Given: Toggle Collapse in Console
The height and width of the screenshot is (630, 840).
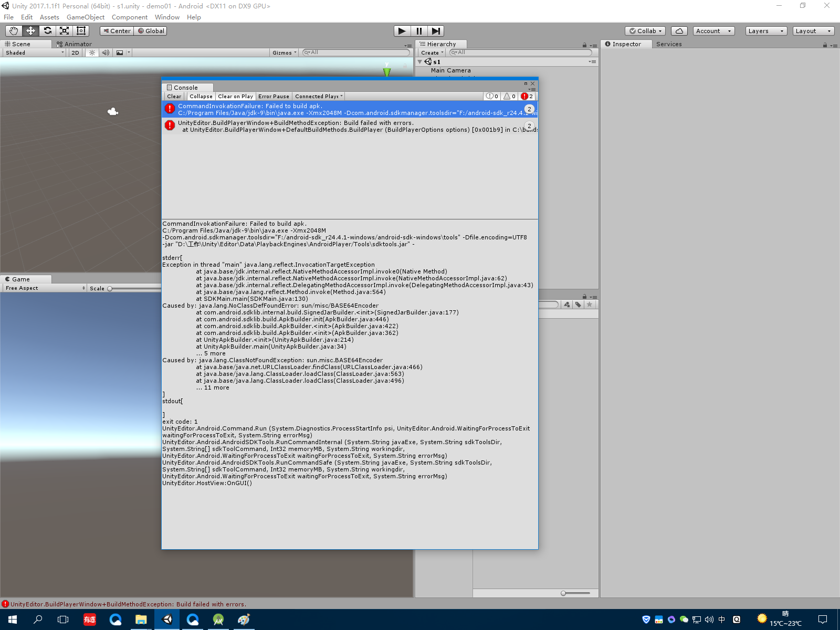Looking at the screenshot, I should (x=201, y=96).
